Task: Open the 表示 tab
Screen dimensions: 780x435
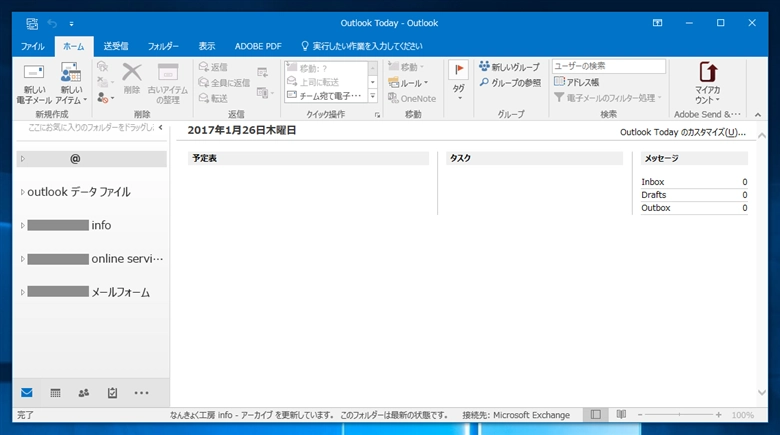Action: 207,46
